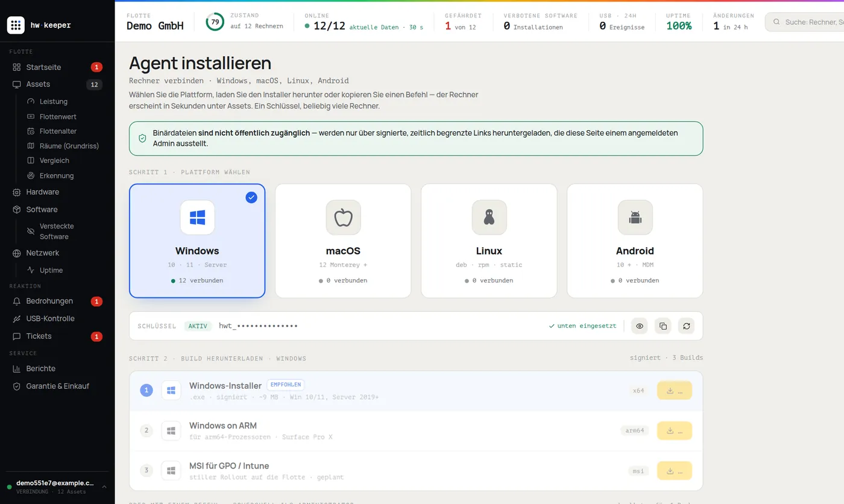Screen dimensions: 844x504
Task: Click the hw-keeper logo icon
Action: [16, 25]
